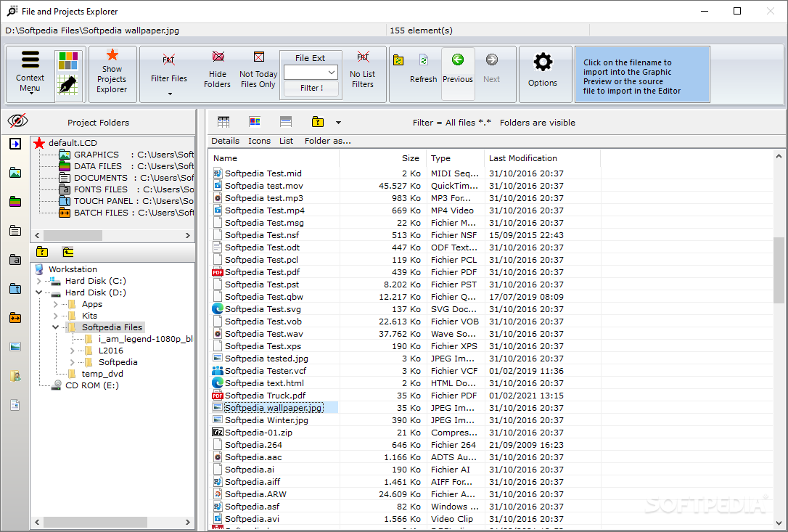Select the documents sidebar icon
The height and width of the screenshot is (532, 788).
tap(15, 231)
